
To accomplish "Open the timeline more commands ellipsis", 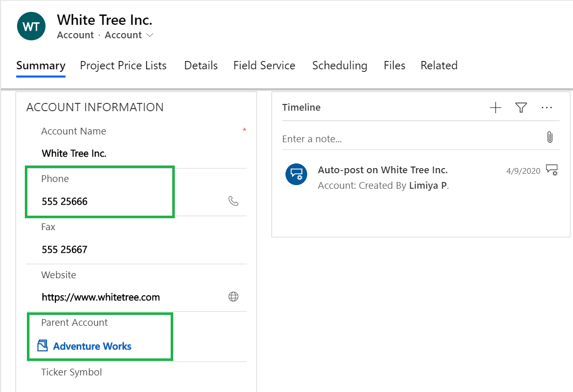I will tap(547, 108).
